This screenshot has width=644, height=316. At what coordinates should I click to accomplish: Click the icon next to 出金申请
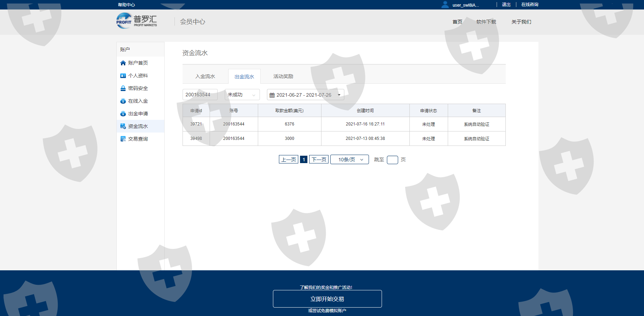tap(123, 114)
